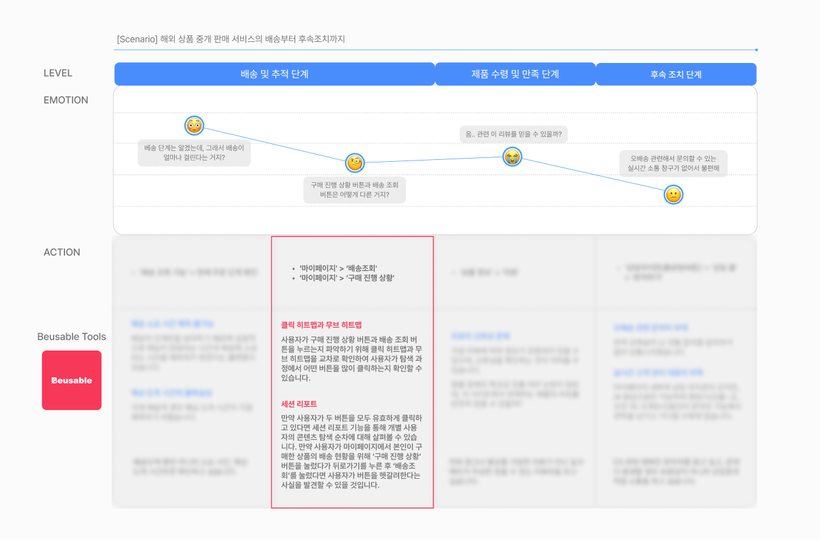Viewport: 820px width, 541px height.
Task: Click the neutral smiley in the 후속 조치 stage
Action: [x=674, y=195]
